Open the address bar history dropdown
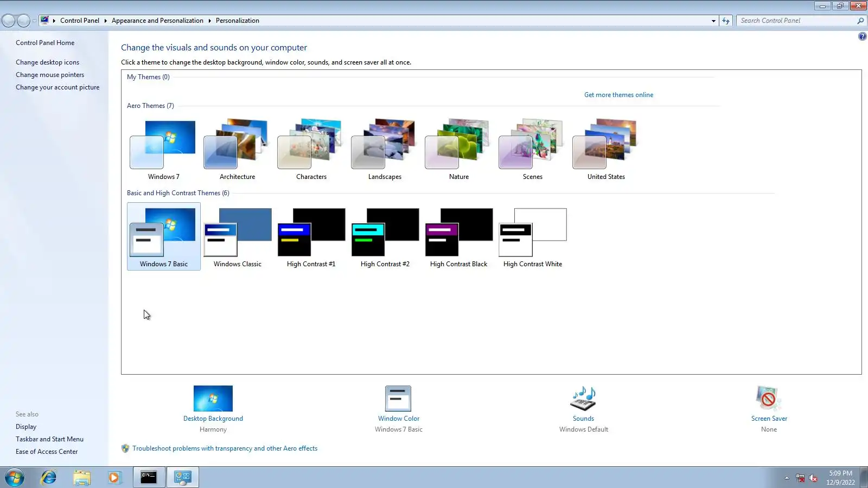The width and height of the screenshot is (868, 488). click(713, 21)
